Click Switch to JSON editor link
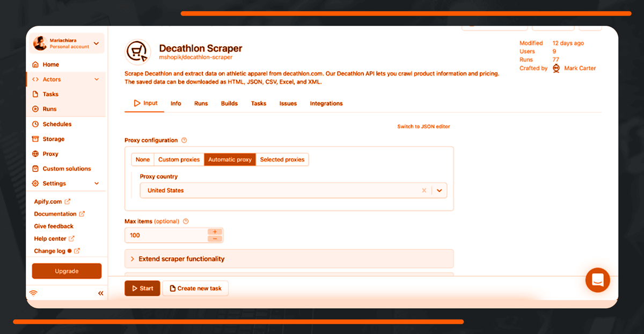644x334 pixels. coord(423,127)
